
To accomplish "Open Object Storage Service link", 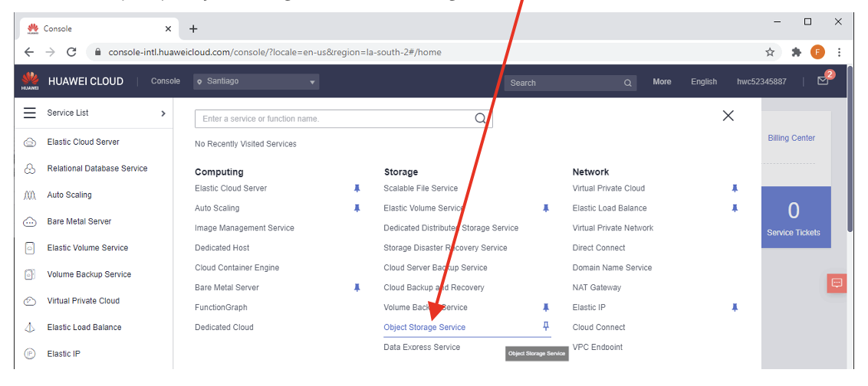I will pyautogui.click(x=424, y=327).
